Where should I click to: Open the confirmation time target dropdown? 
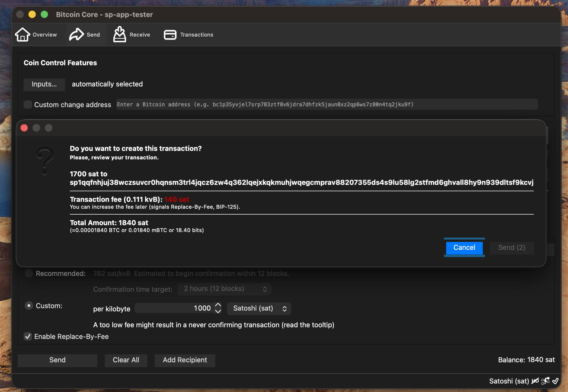224,289
